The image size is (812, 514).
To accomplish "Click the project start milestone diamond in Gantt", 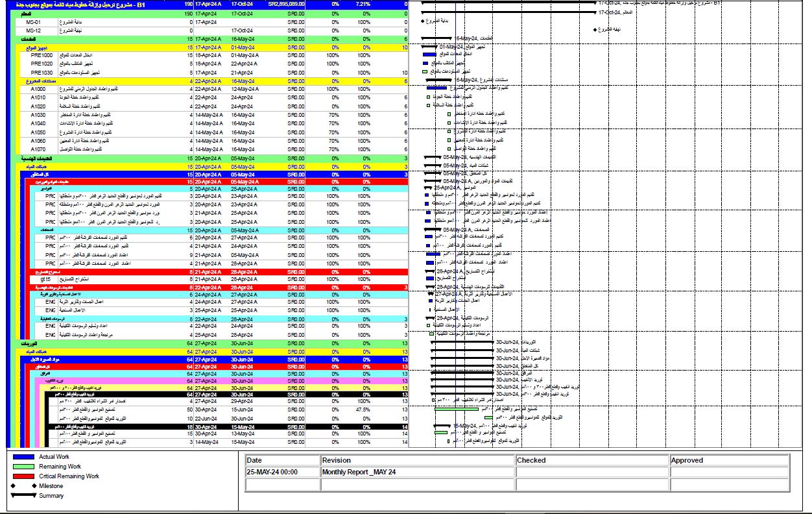I will (422, 21).
